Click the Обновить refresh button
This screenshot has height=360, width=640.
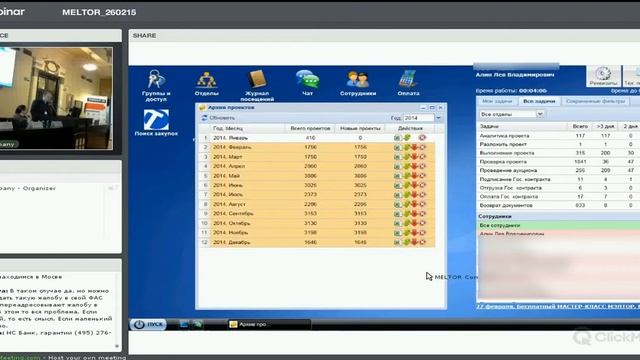218,118
